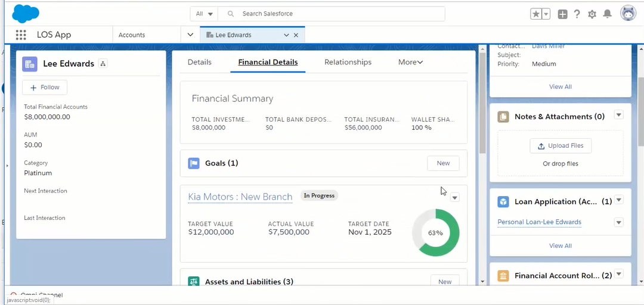Click the Goals flag icon
This screenshot has height=305, width=644.
[194, 163]
